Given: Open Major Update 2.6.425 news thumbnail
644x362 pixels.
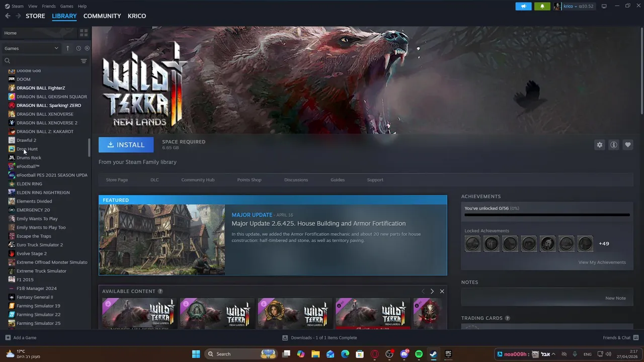Looking at the screenshot, I should click(162, 240).
